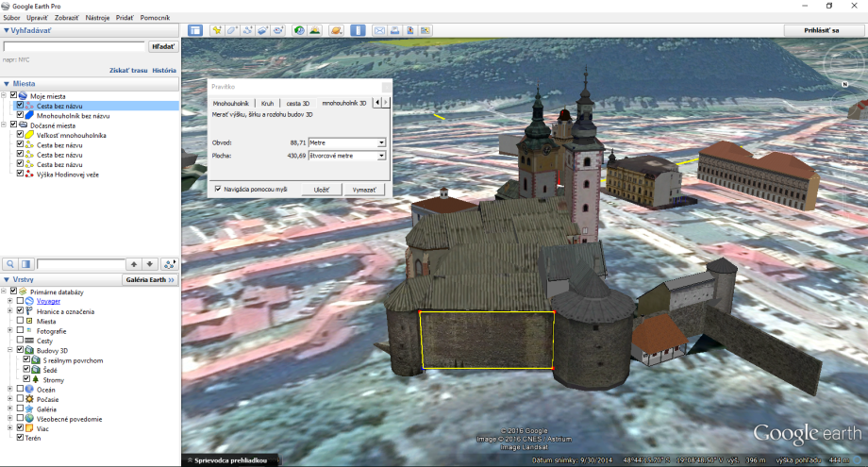Select the Add Polygon toolbar icon

[232, 30]
